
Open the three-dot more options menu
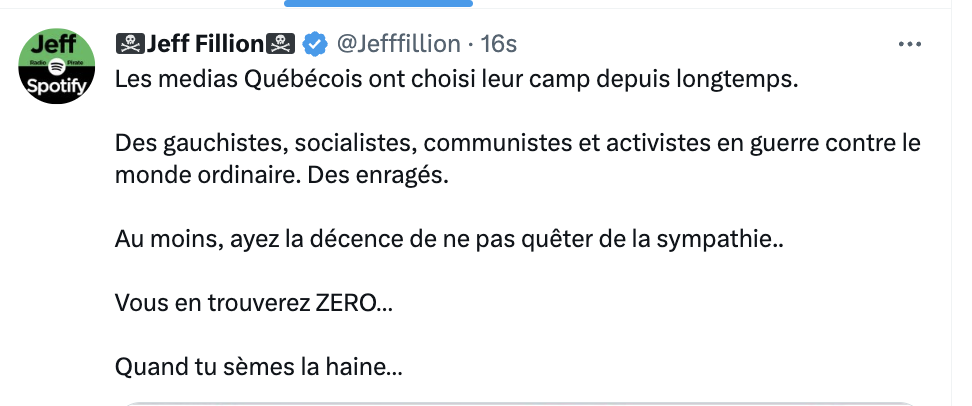tap(909, 44)
